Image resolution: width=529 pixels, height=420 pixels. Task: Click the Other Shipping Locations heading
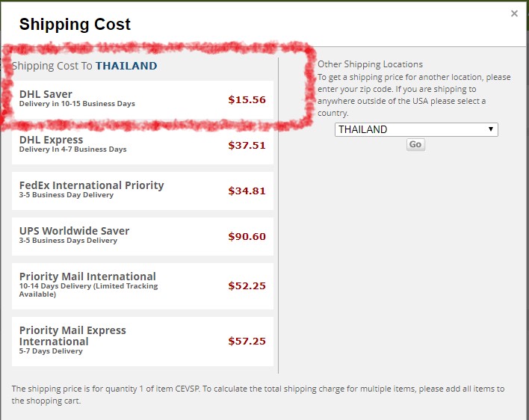click(370, 64)
